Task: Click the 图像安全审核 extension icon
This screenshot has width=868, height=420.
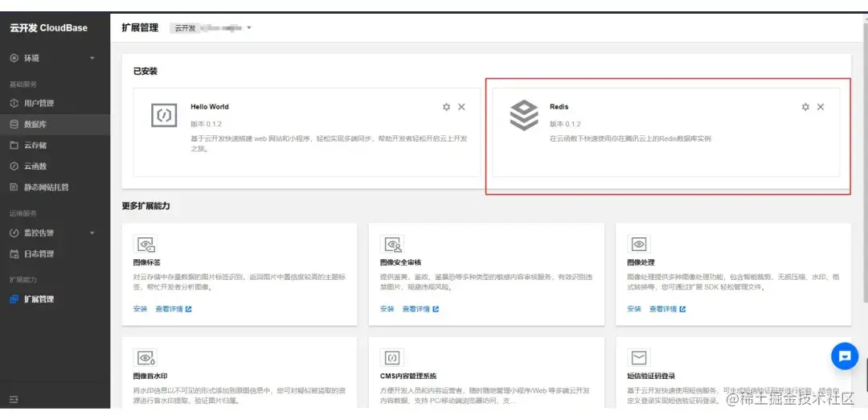Action: click(392, 244)
